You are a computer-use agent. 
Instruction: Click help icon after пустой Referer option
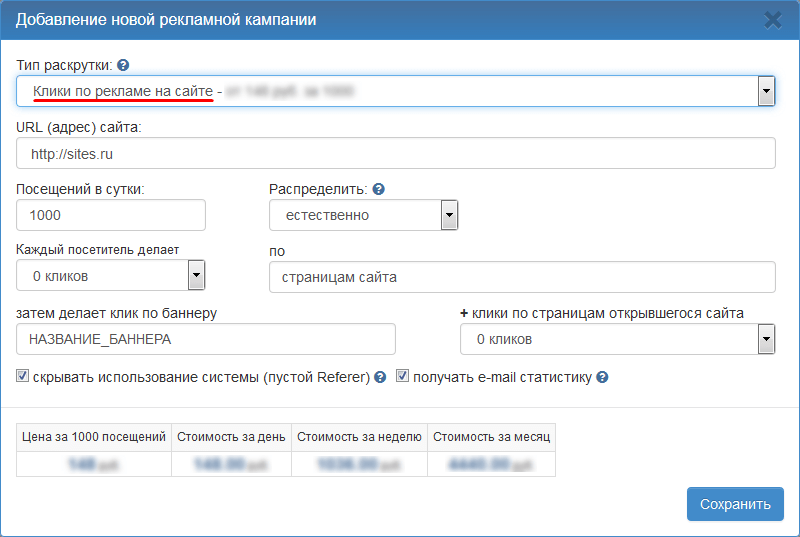click(380, 378)
